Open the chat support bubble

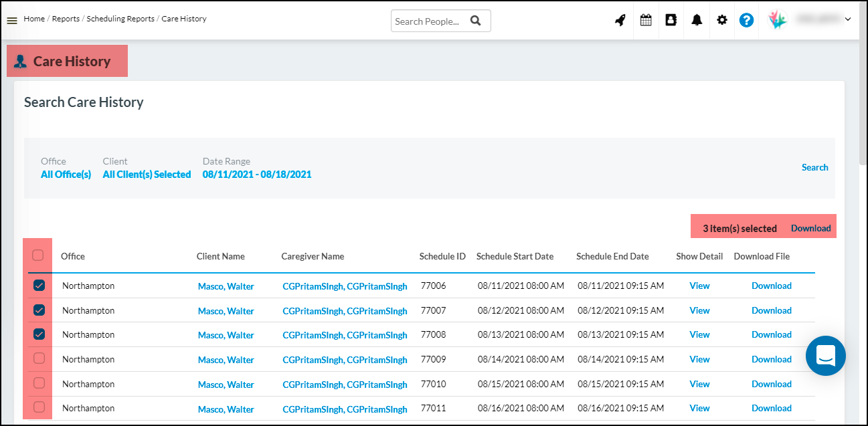[x=825, y=355]
